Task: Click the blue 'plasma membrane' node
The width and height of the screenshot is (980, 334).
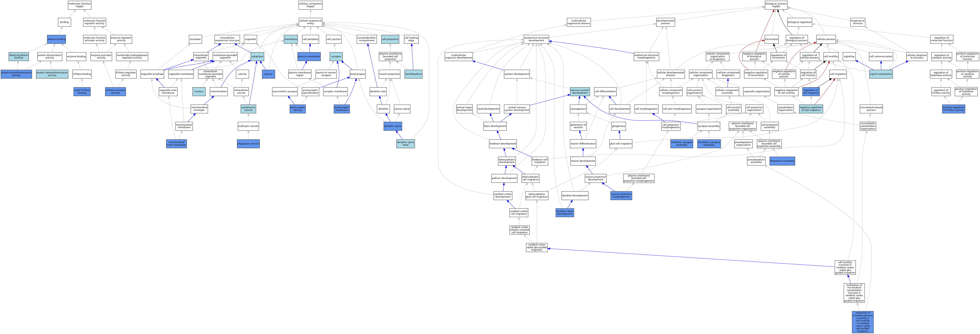Action: (x=309, y=57)
